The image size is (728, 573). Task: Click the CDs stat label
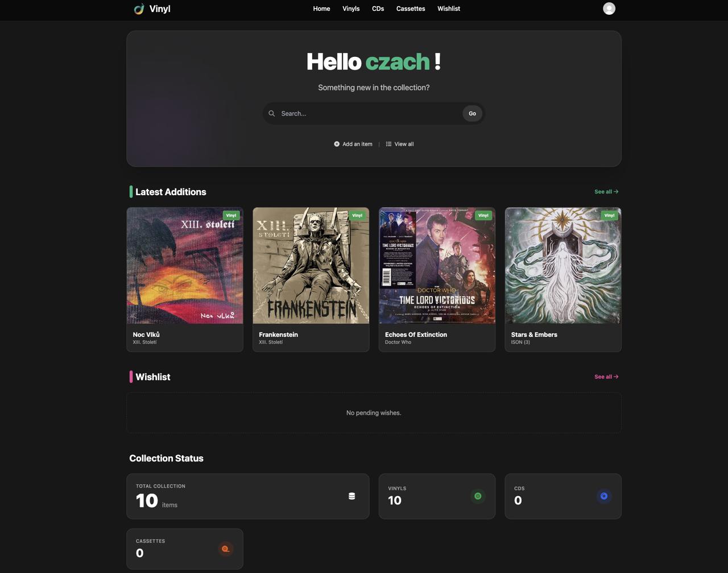519,488
